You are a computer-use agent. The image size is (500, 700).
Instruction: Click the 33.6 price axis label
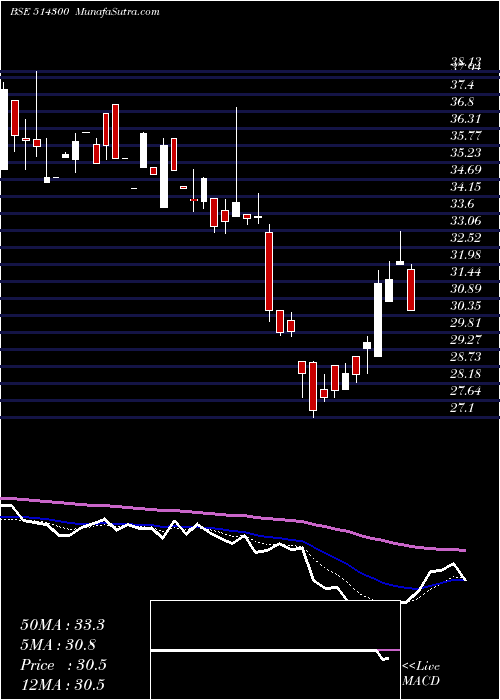[462, 204]
